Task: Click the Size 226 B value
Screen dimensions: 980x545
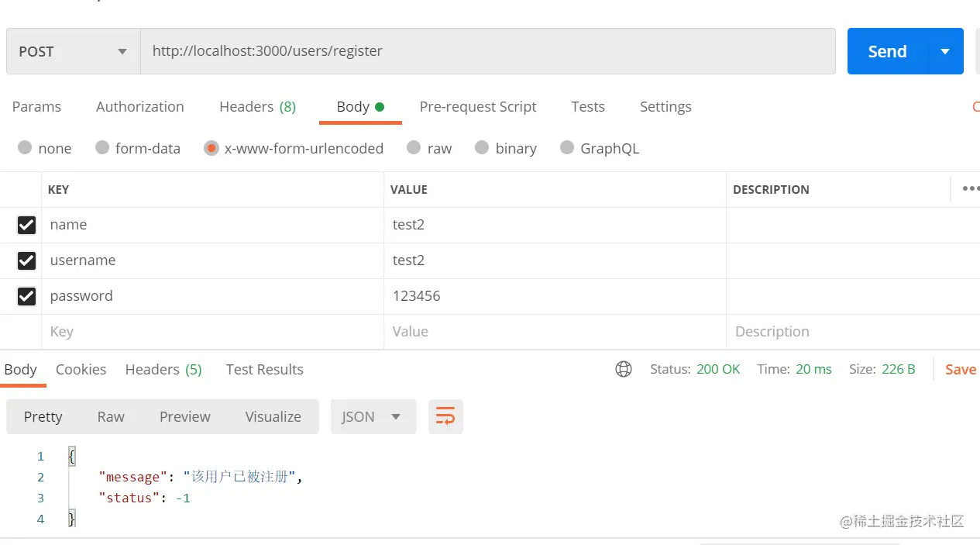Action: pos(899,369)
